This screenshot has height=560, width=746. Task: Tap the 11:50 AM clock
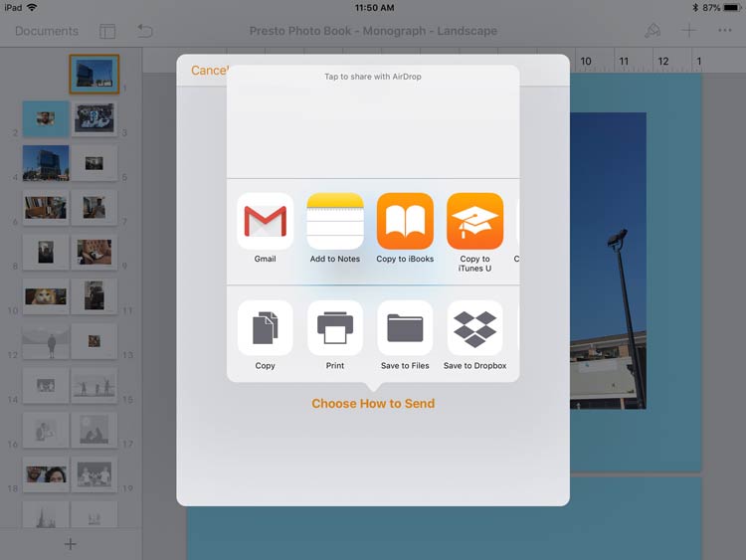(x=374, y=8)
